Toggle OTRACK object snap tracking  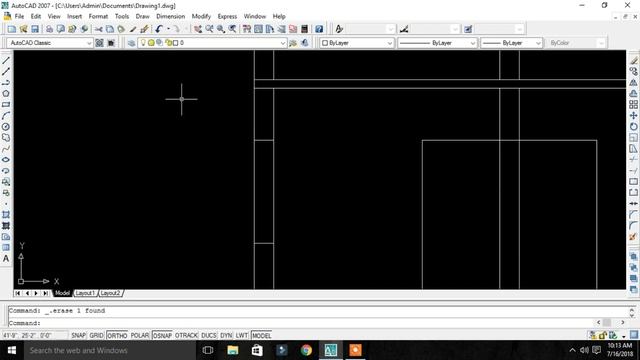click(186, 336)
